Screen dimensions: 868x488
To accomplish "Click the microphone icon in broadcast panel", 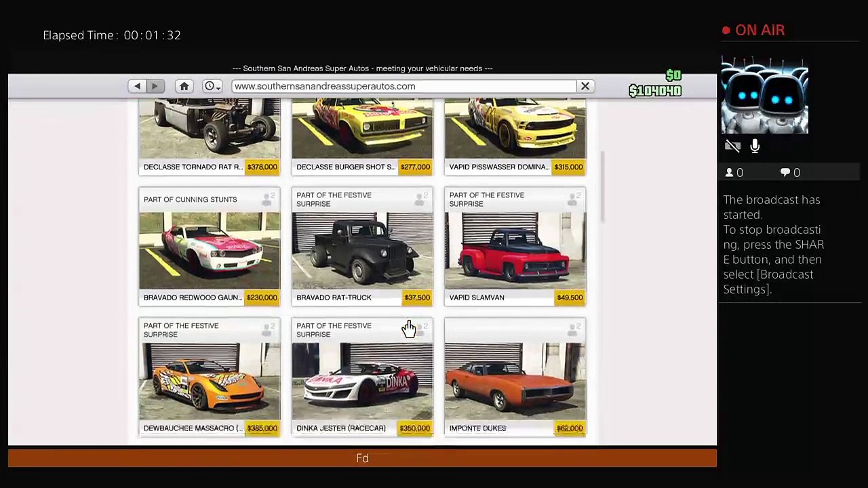I will [x=755, y=146].
